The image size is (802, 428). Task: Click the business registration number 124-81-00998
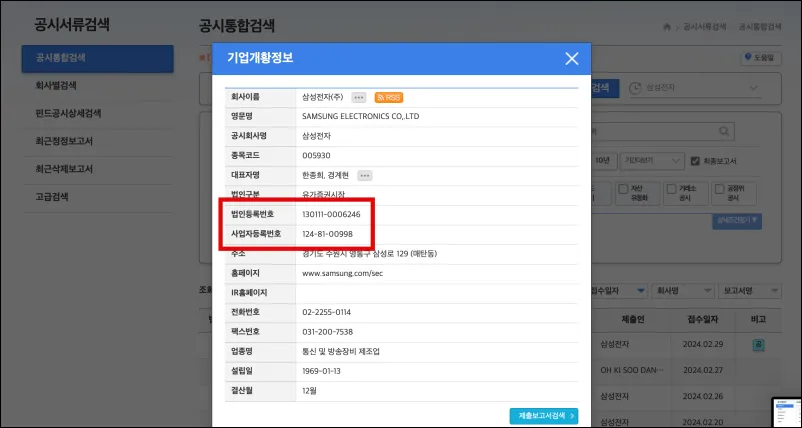327,234
